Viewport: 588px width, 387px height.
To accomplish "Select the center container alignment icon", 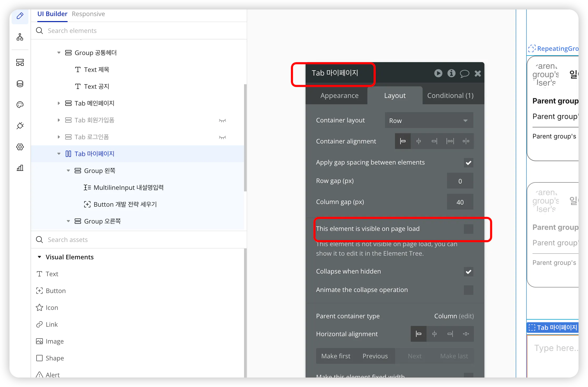I will pos(419,141).
